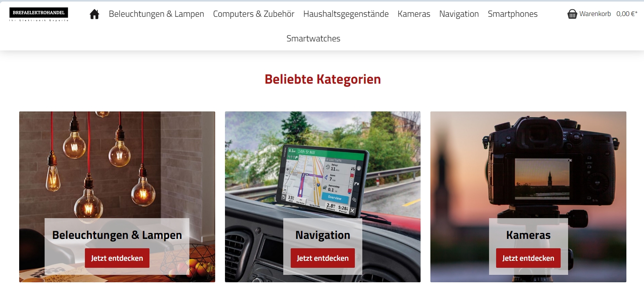The image size is (644, 294).
Task: Click the Brefaelektrohandel logo
Action: [39, 14]
